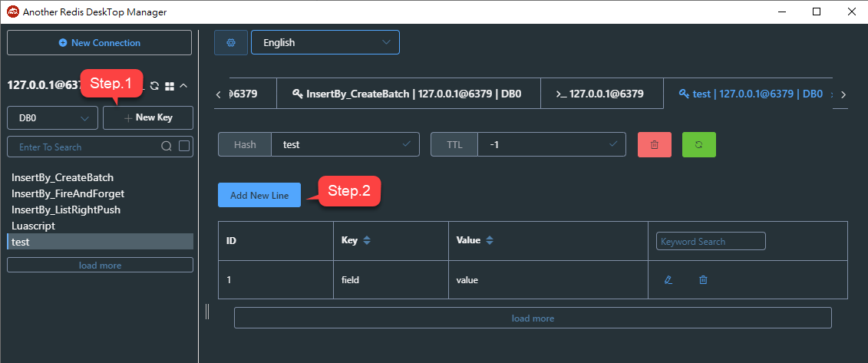Screen dimensions: 868x363
Task: Select test key in sidebar list
Action: [101, 242]
